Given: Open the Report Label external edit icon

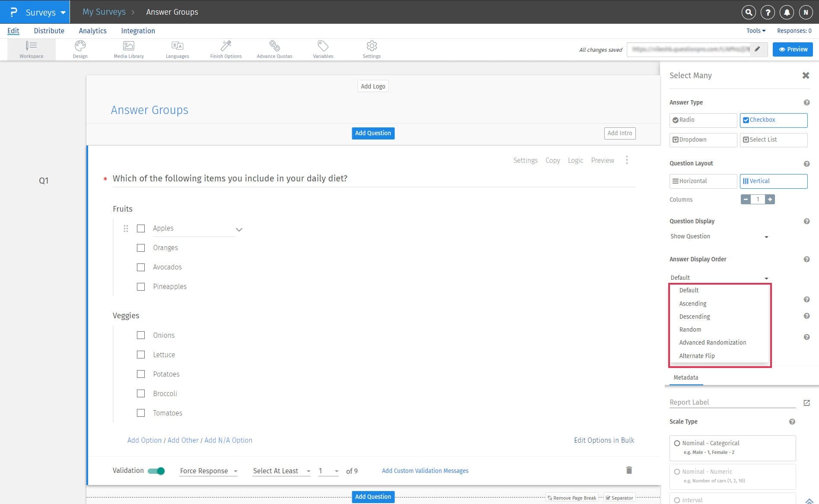Looking at the screenshot, I should (806, 403).
